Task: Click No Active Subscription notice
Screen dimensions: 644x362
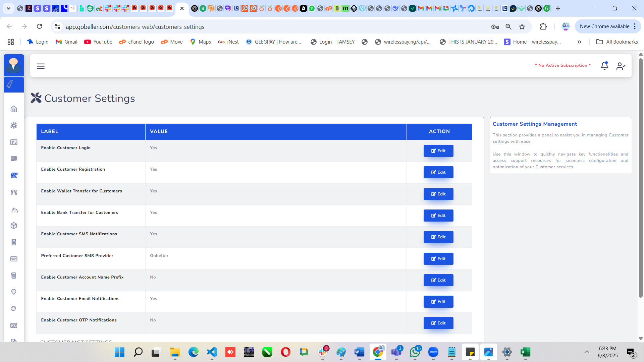Action: pos(562,65)
